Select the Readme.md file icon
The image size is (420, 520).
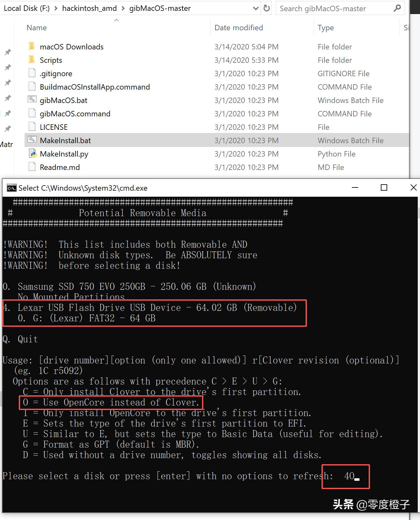(32, 167)
